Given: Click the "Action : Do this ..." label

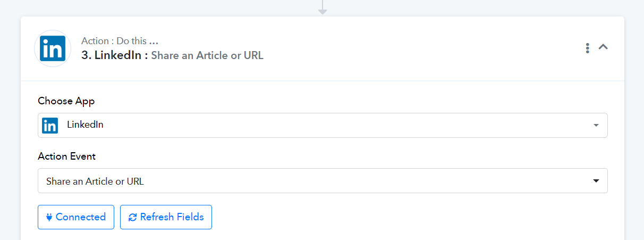Looking at the screenshot, I should click(120, 41).
